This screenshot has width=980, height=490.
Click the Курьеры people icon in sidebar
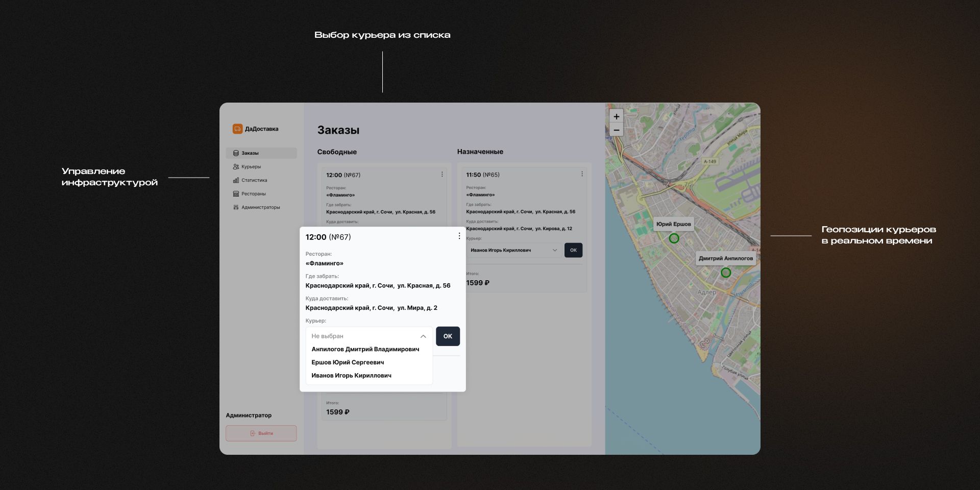tap(236, 167)
